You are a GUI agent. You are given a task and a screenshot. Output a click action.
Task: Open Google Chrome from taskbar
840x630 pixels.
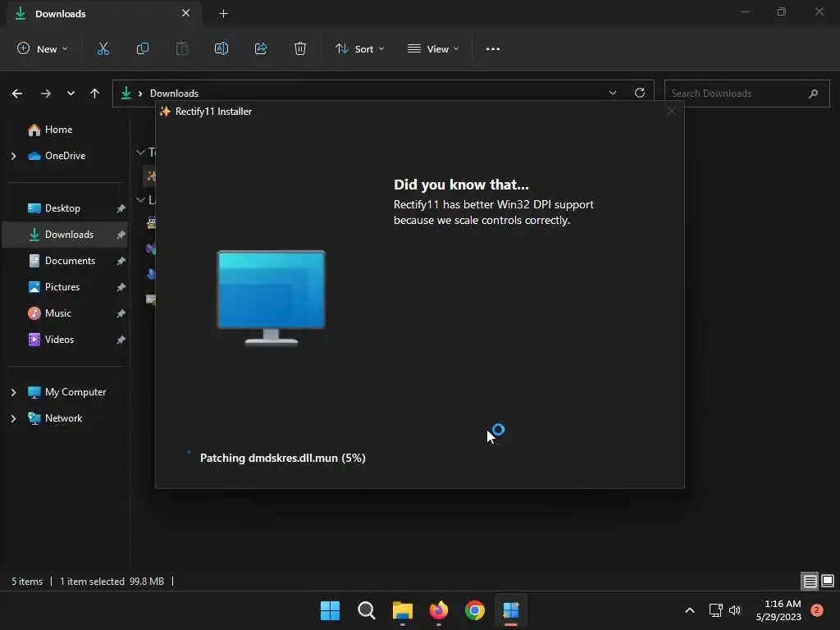(x=475, y=610)
